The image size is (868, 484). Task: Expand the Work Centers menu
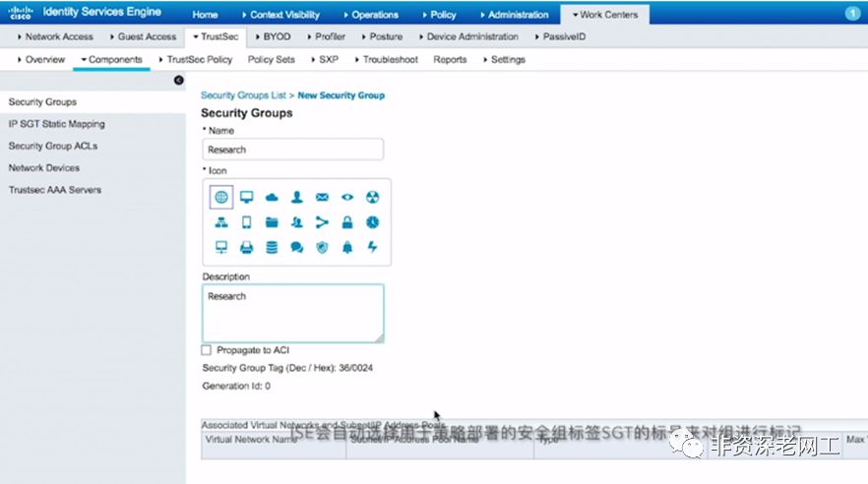click(x=605, y=15)
